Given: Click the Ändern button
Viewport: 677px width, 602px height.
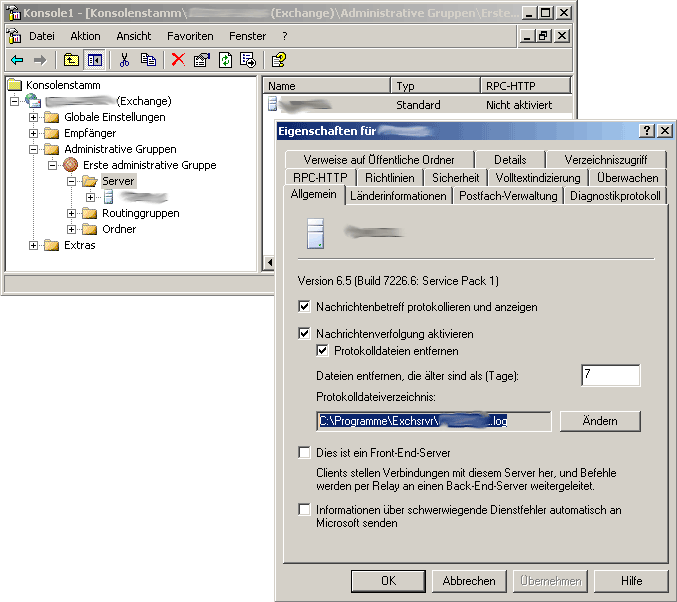Looking at the screenshot, I should 599,421.
